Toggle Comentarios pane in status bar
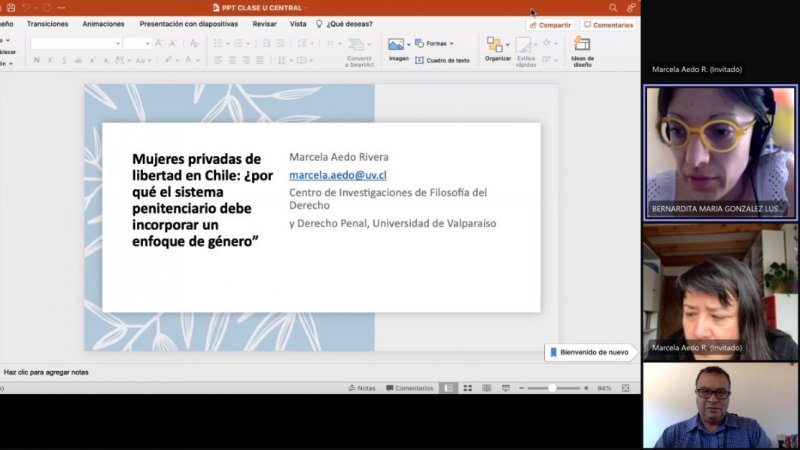Viewport: 800px width, 450px height. coord(409,388)
